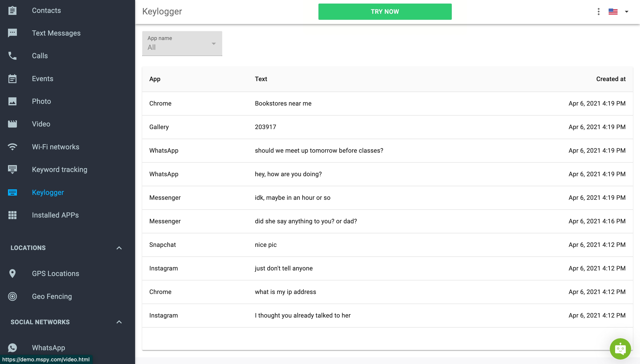
Task: Click the LOCATIONS section label
Action: click(28, 248)
